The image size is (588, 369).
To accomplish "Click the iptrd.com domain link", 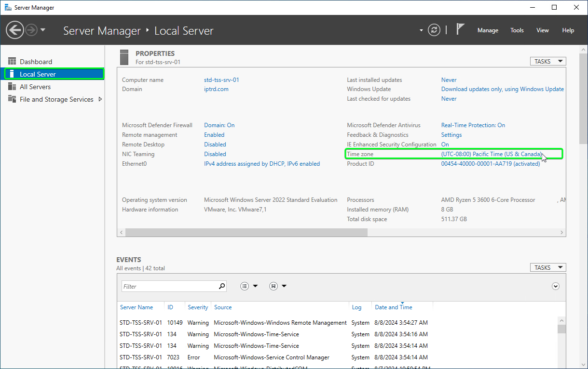I will pos(216,89).
